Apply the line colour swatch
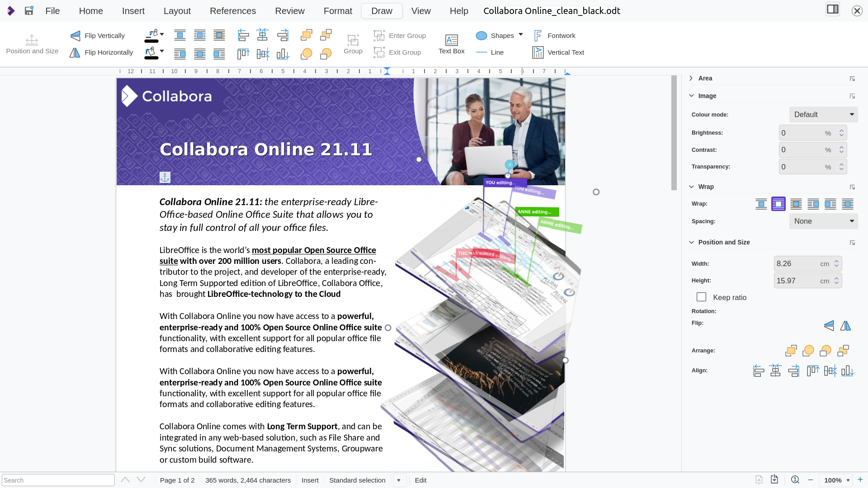The width and height of the screenshot is (868, 488). [151, 36]
